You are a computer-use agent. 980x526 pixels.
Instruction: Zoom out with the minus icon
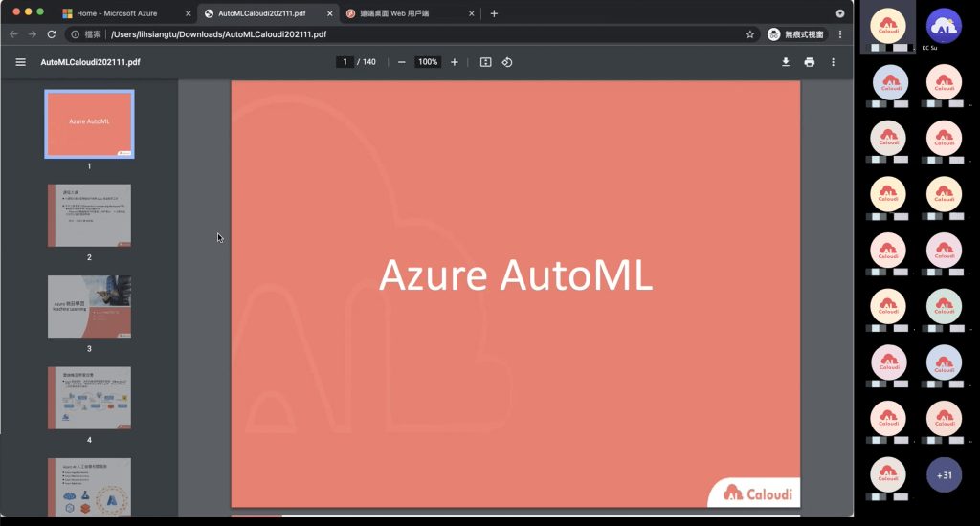402,62
